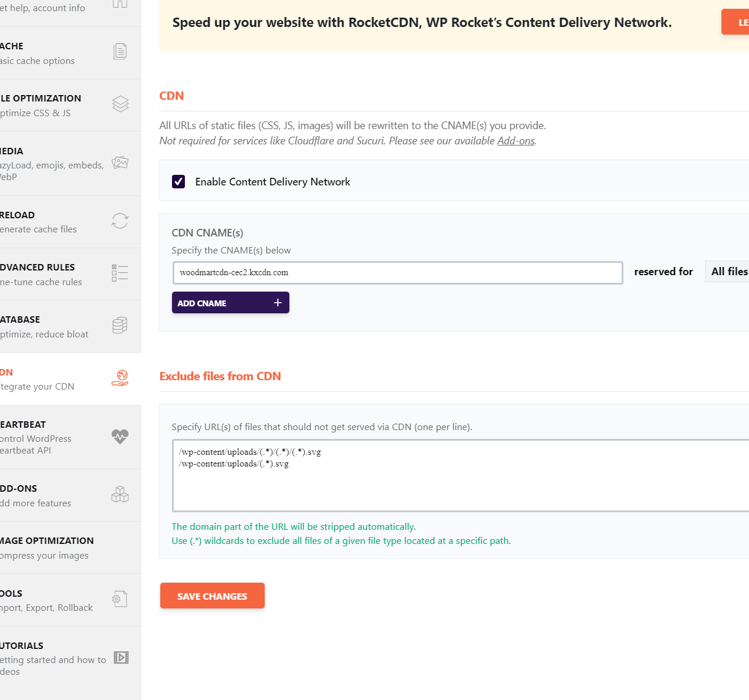Uncheck Enable Content Delivery Network checkbox
This screenshot has height=700, width=749.
tap(178, 181)
